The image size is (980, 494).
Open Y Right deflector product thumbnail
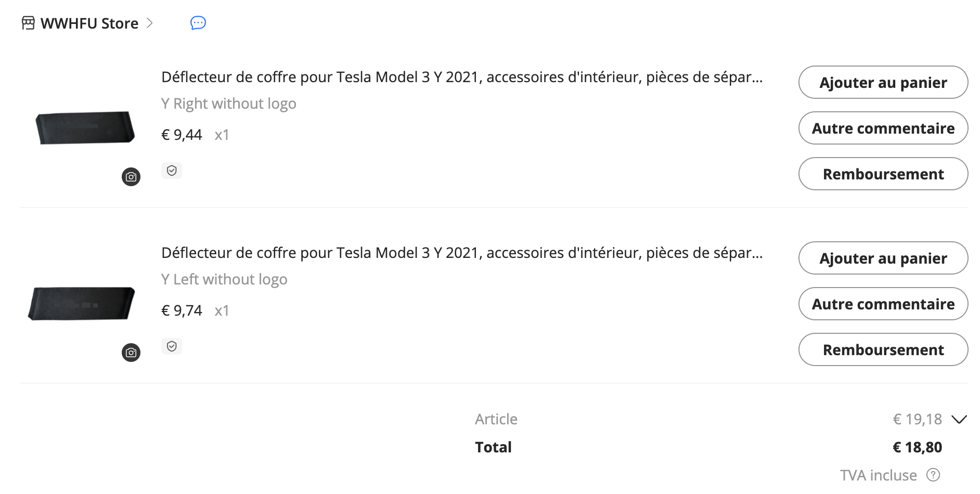[85, 127]
